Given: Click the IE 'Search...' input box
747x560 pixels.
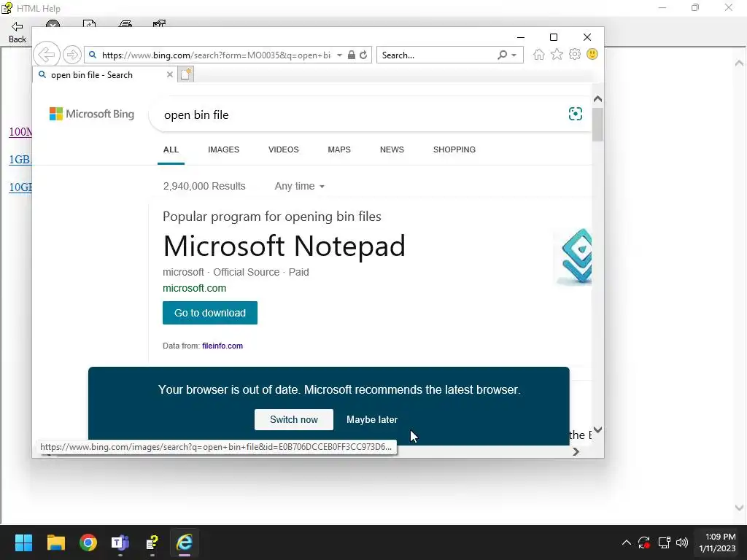Looking at the screenshot, I should (x=437, y=55).
